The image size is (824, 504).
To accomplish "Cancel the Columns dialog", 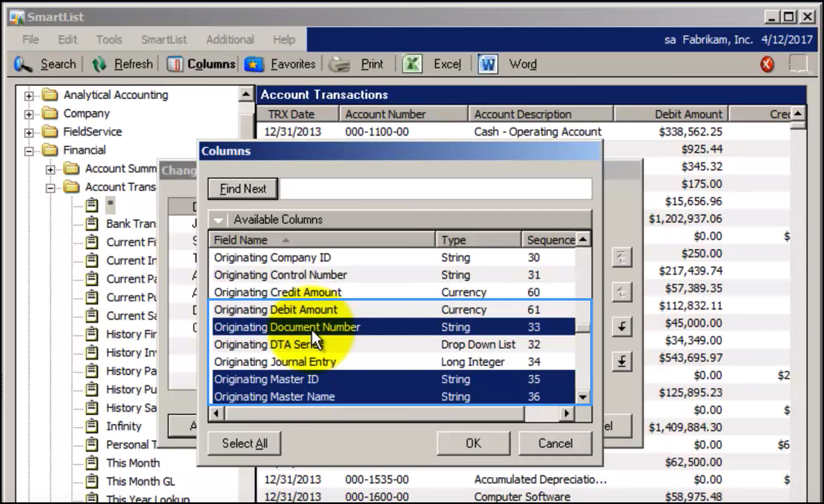I will pyautogui.click(x=555, y=444).
